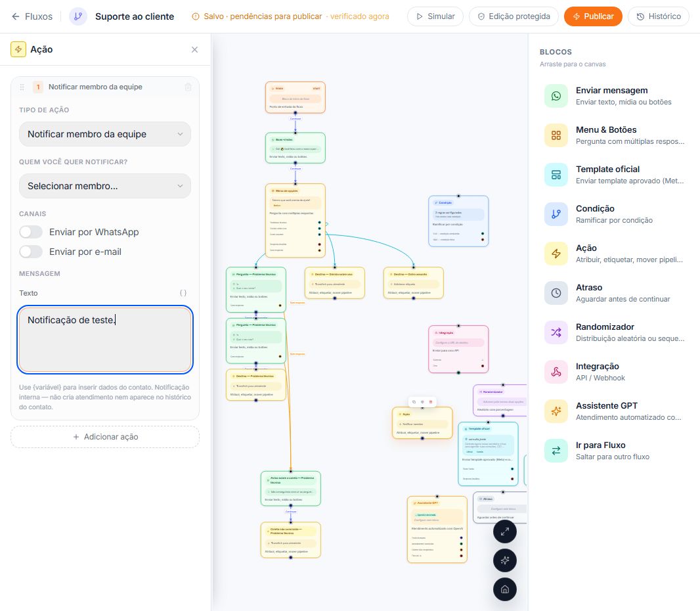Pick the Template oficial block icon
The width and height of the screenshot is (700, 611).
pos(556,175)
